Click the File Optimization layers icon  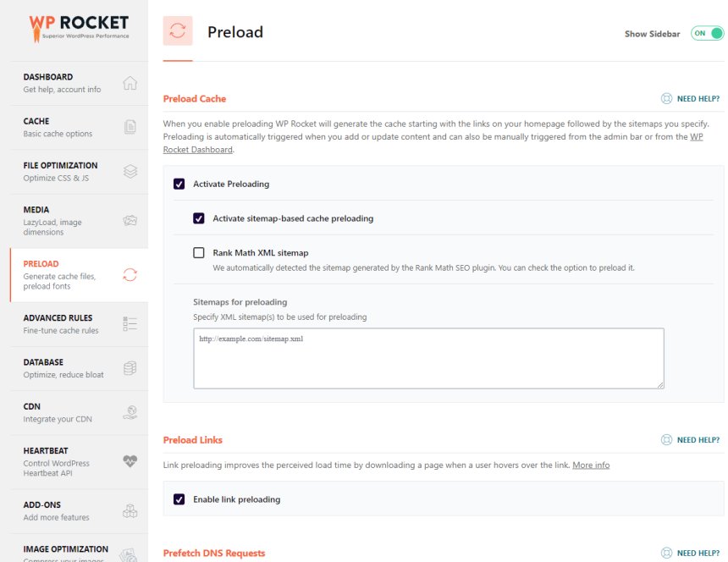pyautogui.click(x=130, y=171)
